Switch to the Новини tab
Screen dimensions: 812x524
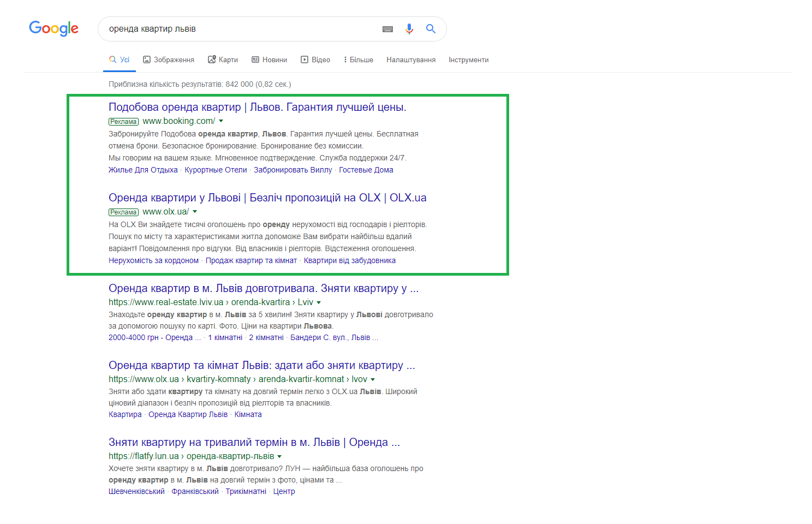coord(269,59)
